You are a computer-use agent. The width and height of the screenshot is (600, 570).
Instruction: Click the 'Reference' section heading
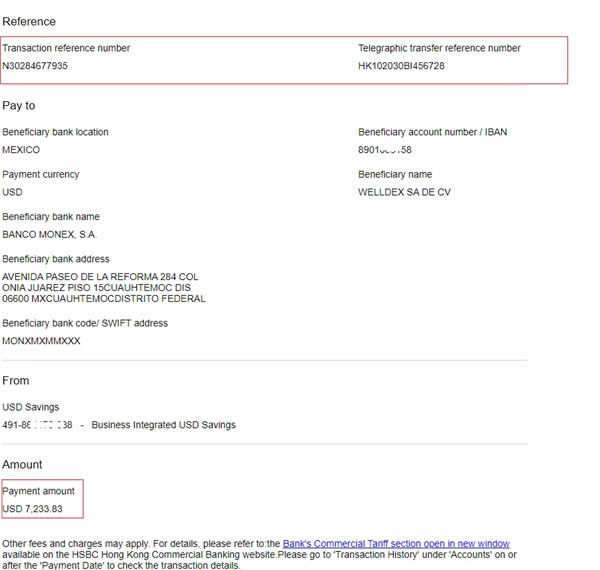point(29,22)
